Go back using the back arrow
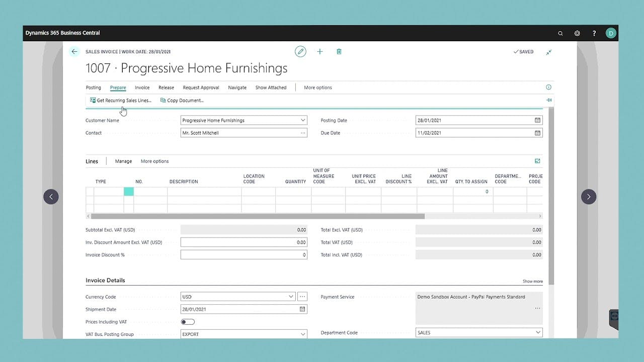The width and height of the screenshot is (644, 362). coord(74,51)
